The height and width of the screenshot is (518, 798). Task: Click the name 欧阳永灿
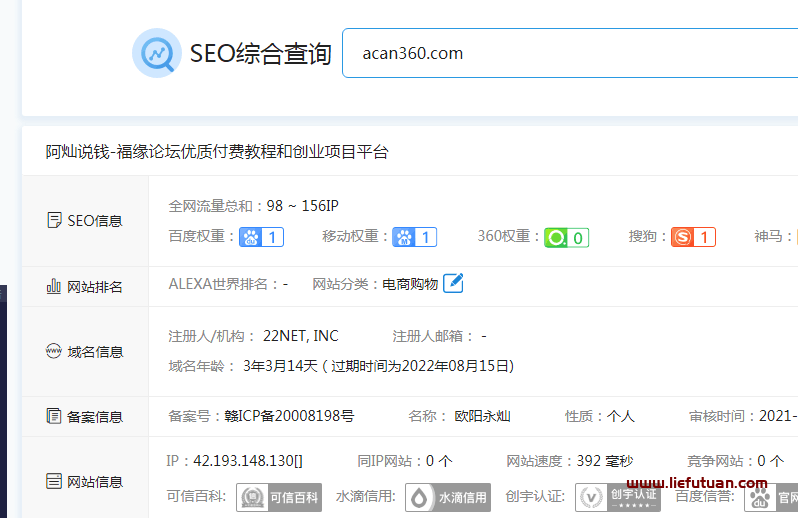click(x=482, y=416)
